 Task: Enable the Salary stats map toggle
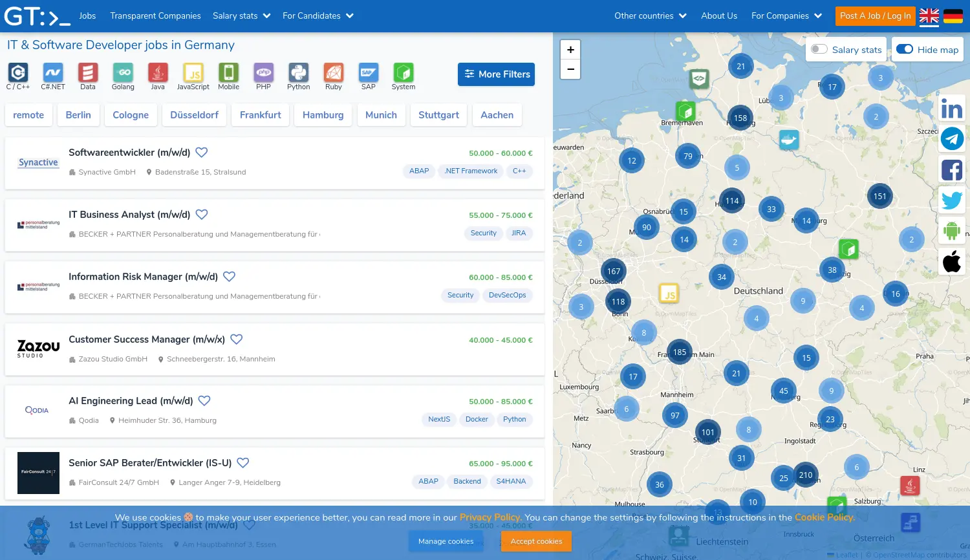click(819, 50)
